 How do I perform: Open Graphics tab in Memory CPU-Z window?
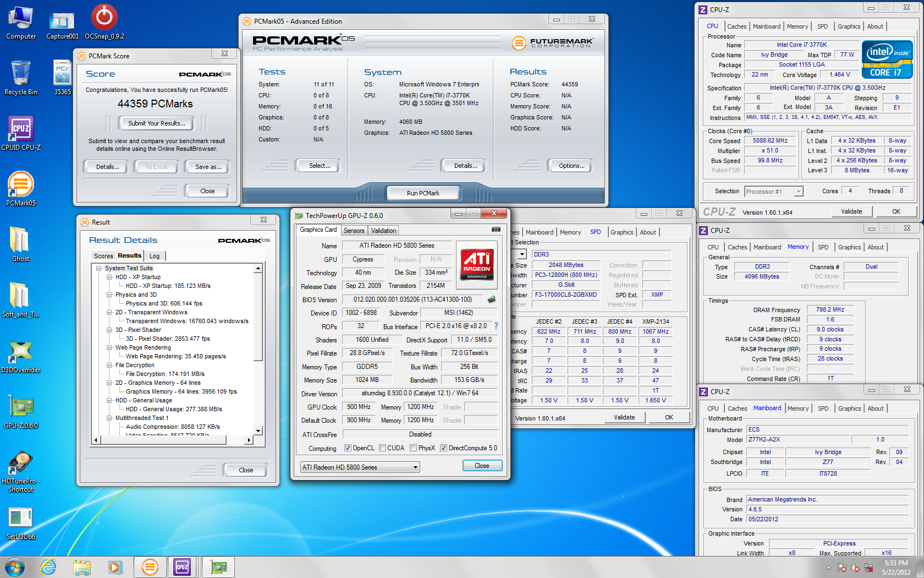click(849, 247)
